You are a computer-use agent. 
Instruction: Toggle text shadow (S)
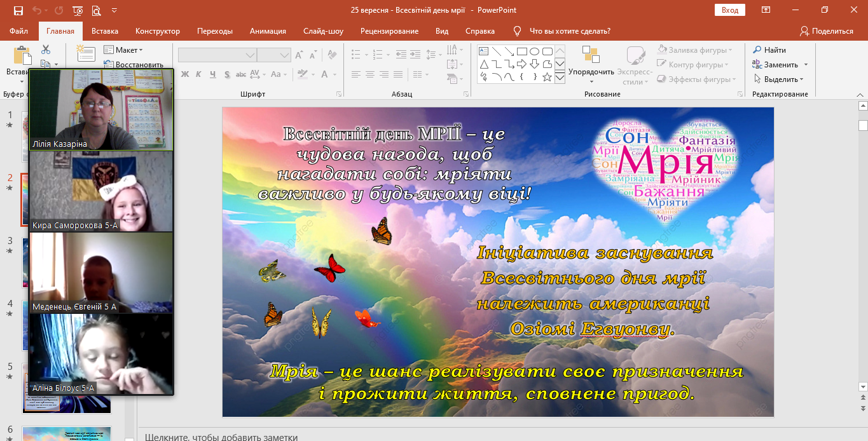tap(228, 74)
